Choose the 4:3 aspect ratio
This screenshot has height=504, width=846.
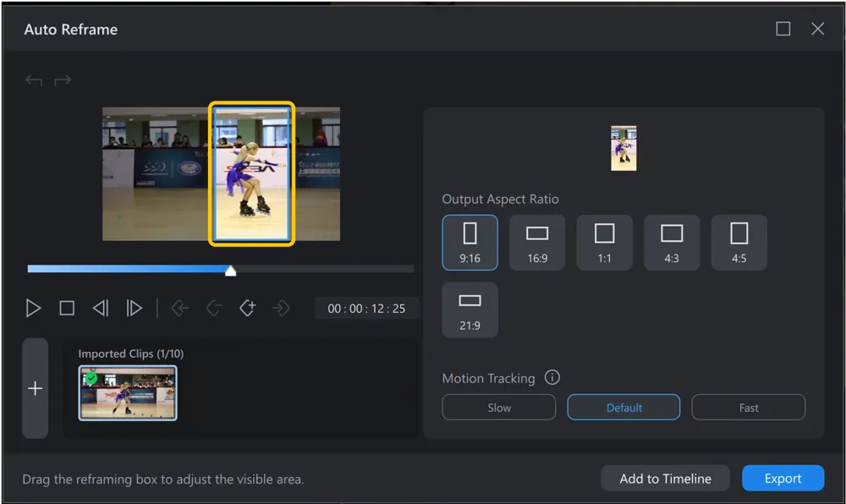coord(672,243)
